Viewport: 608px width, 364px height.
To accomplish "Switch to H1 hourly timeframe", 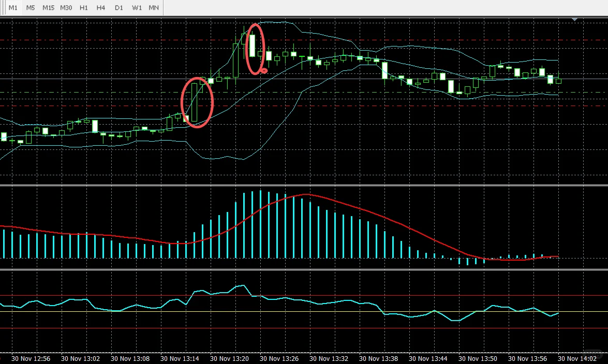I will point(83,8).
